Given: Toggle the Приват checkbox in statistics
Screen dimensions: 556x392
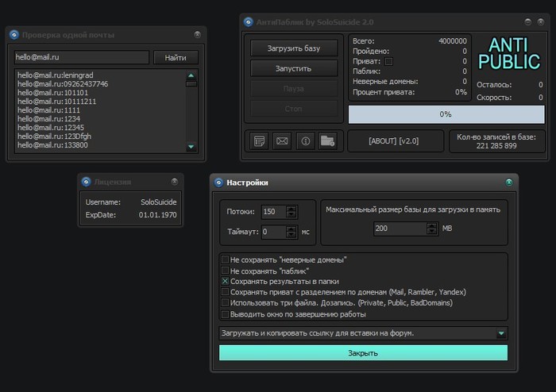Looking at the screenshot, I should pos(388,62).
